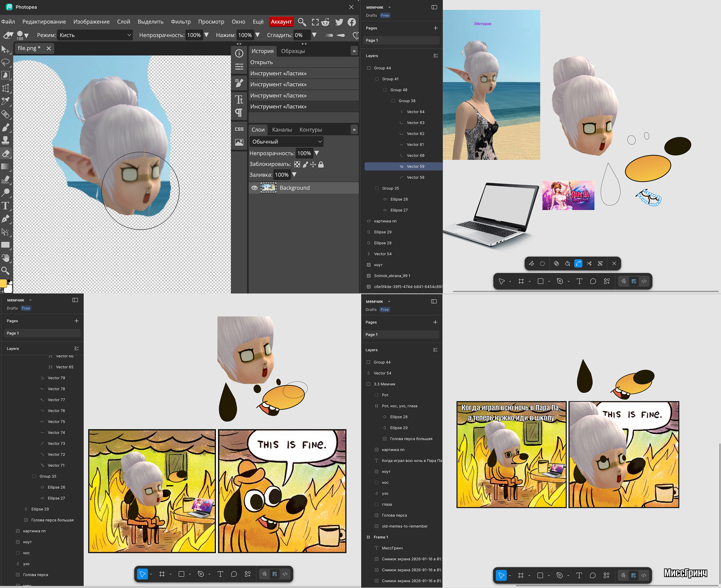Click the Lasso select tool
721x588 pixels.
click(5, 62)
